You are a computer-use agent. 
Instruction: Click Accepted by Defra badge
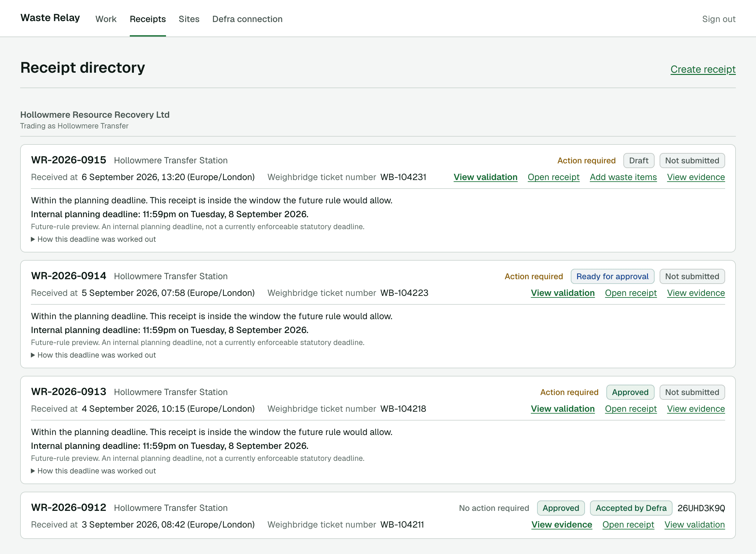point(631,508)
